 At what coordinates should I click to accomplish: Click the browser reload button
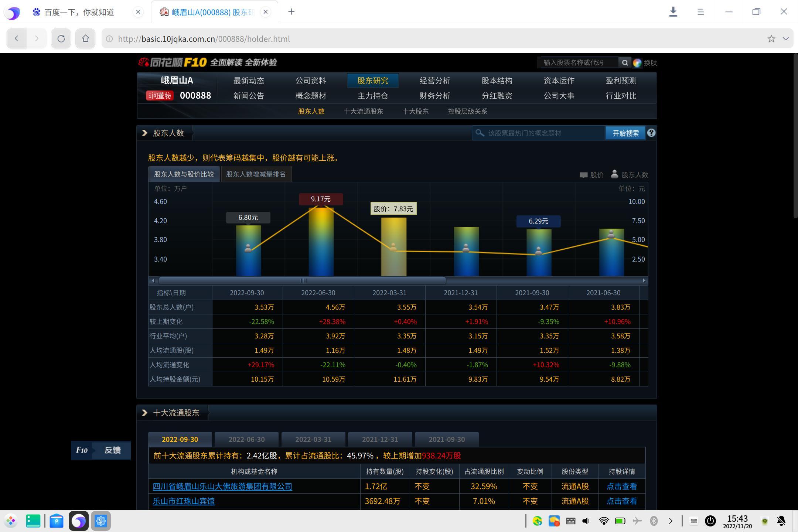[x=61, y=38]
